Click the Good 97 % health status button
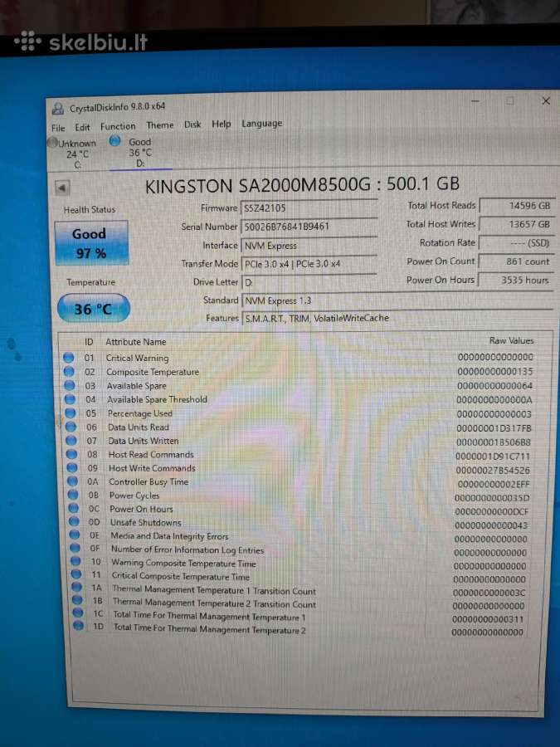 91,243
